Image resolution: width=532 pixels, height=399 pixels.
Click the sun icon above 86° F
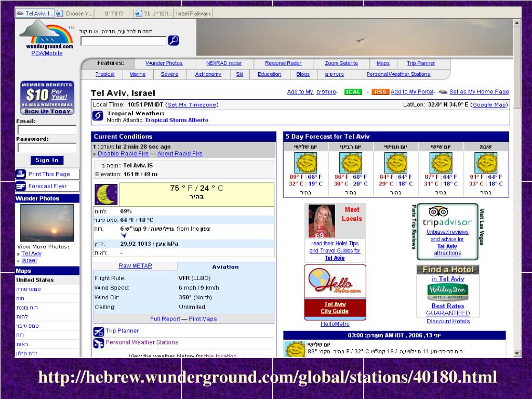point(351,163)
